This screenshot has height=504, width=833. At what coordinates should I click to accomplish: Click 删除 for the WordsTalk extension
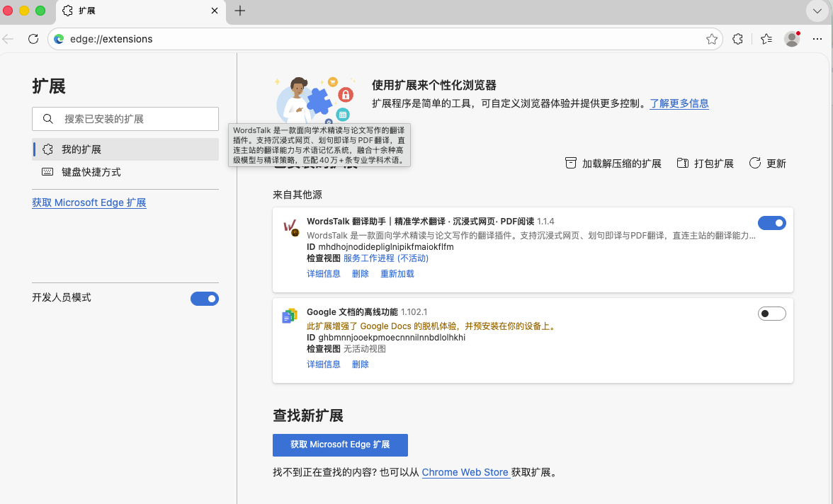(x=360, y=274)
